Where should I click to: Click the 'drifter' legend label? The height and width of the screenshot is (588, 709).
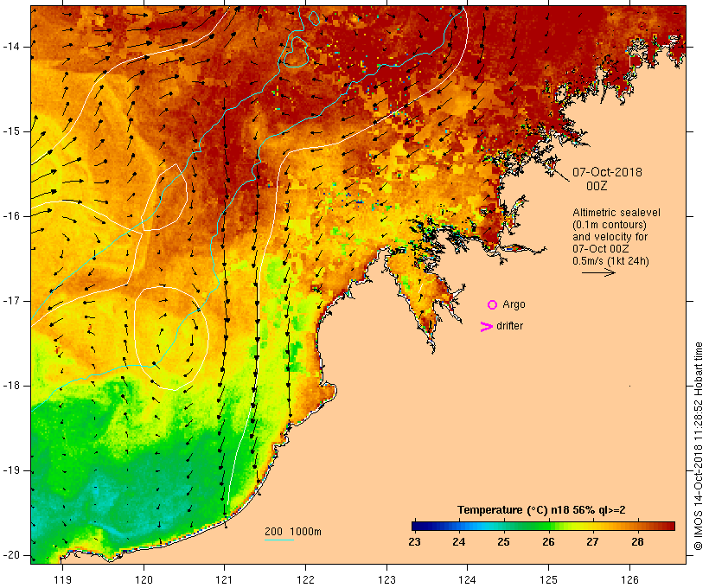pos(509,326)
